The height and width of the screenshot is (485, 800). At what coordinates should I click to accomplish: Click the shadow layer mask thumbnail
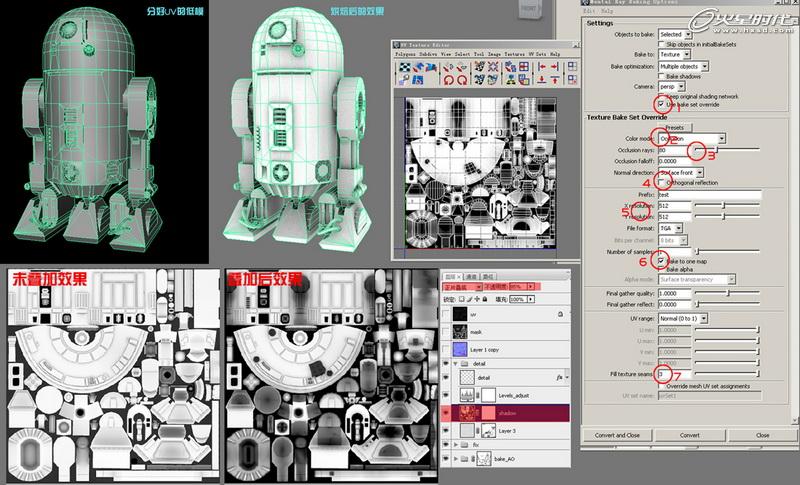point(488,413)
